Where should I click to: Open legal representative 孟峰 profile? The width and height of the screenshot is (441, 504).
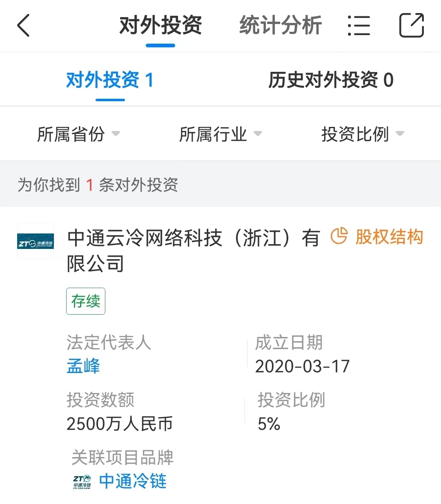point(83,366)
